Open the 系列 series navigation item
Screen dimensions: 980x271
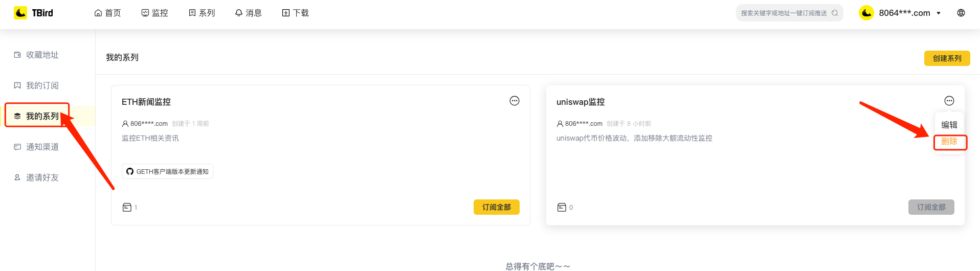pos(202,13)
